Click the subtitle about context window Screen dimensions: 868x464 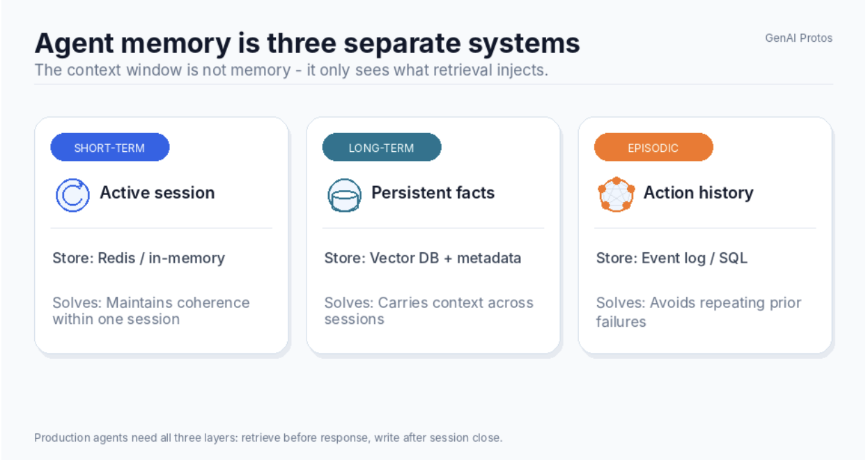tap(291, 70)
